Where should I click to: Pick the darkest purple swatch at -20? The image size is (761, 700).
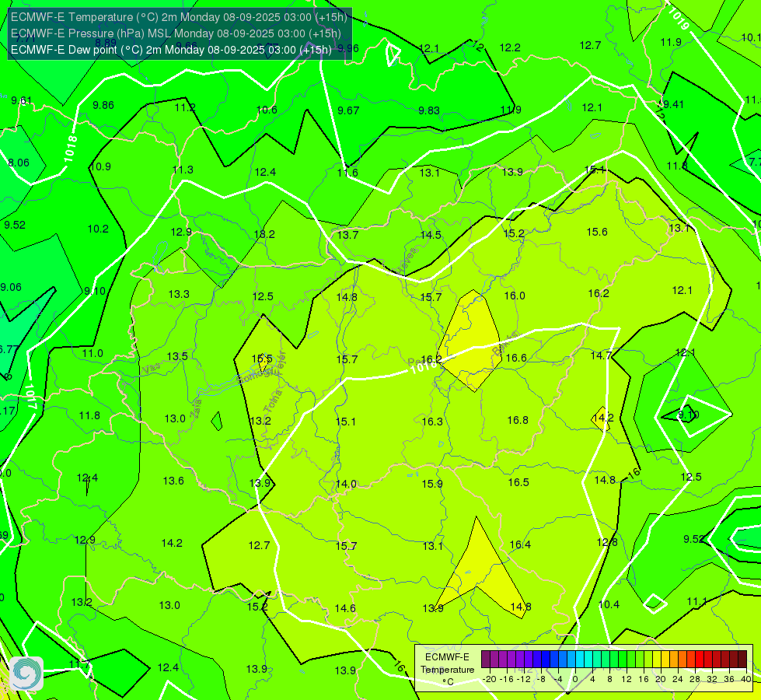tap(486, 660)
